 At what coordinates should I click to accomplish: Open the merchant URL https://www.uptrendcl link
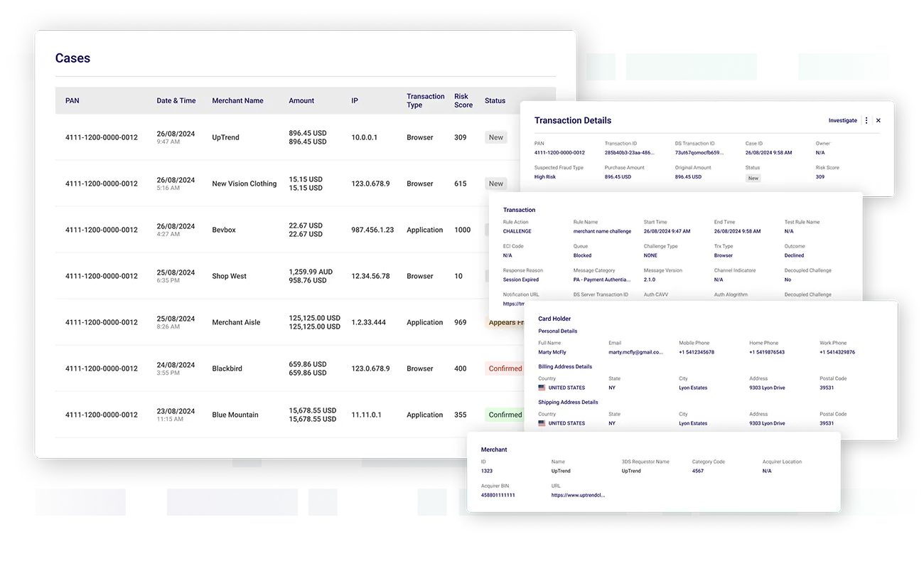point(579,495)
